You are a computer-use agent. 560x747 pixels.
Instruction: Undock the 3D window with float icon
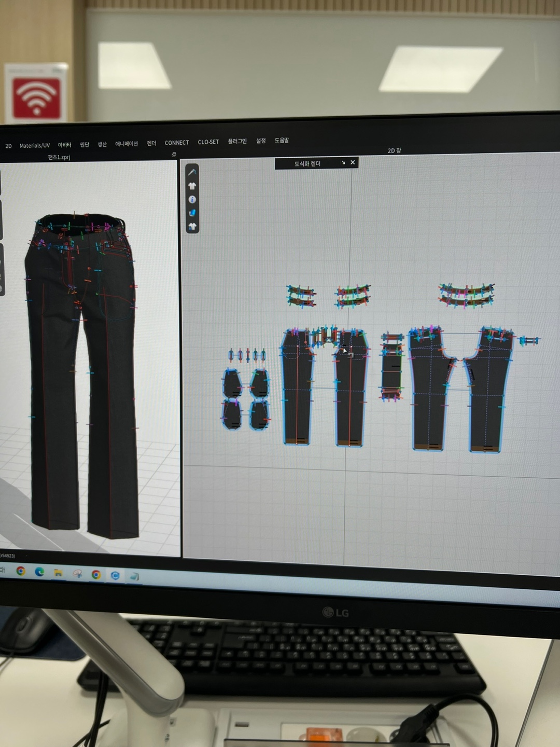click(174, 155)
